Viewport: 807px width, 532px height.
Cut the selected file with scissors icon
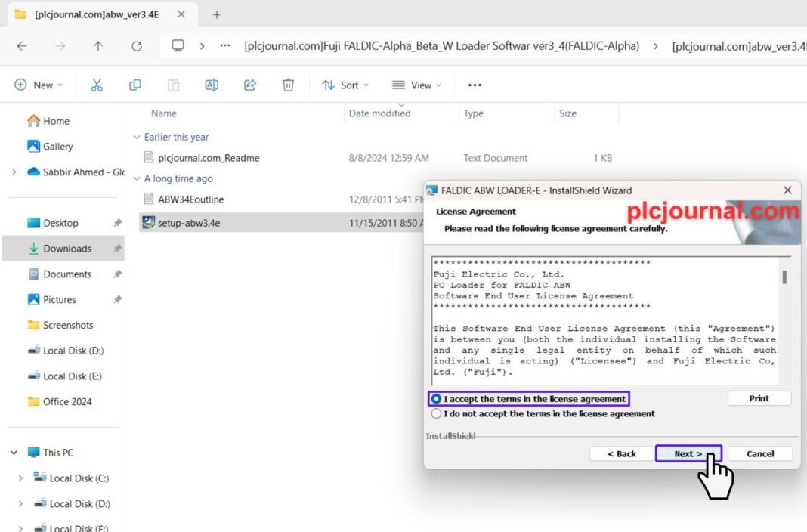tap(97, 85)
